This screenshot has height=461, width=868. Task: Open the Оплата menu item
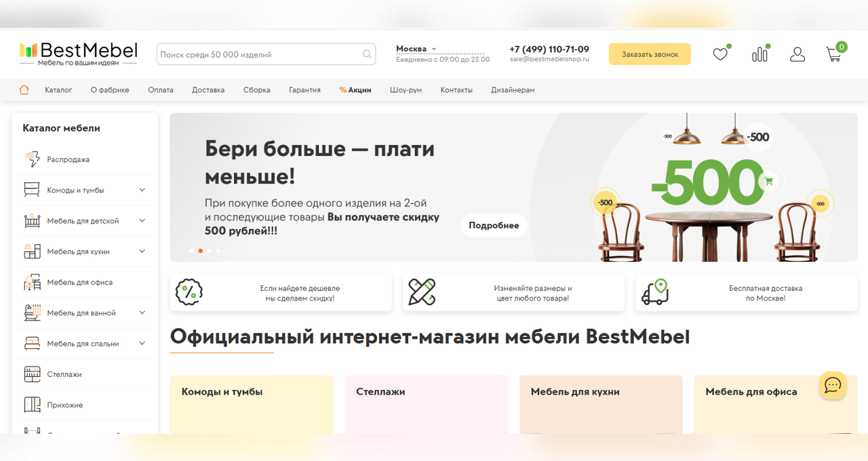(x=161, y=89)
